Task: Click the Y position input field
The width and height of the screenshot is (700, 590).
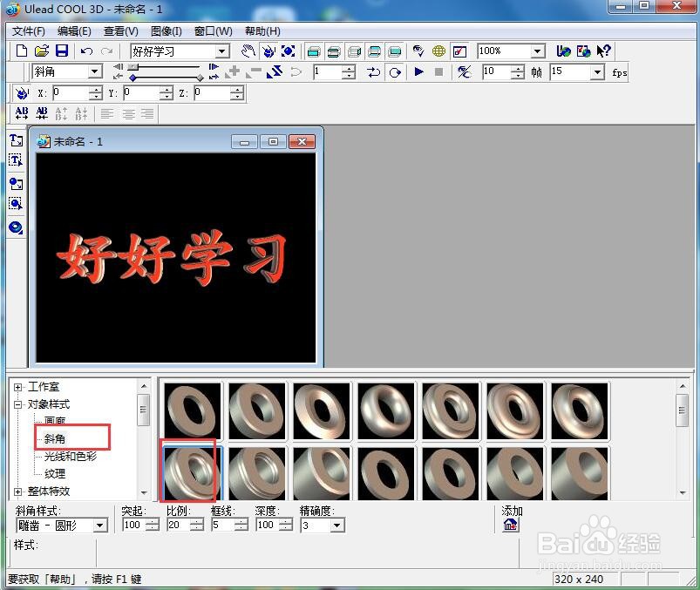Action: tap(142, 93)
